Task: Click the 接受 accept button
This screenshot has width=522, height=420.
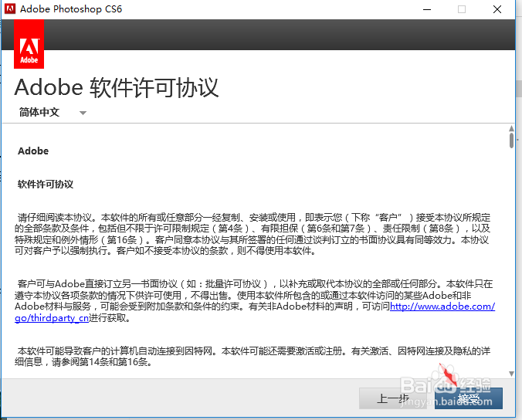Action: 469,398
